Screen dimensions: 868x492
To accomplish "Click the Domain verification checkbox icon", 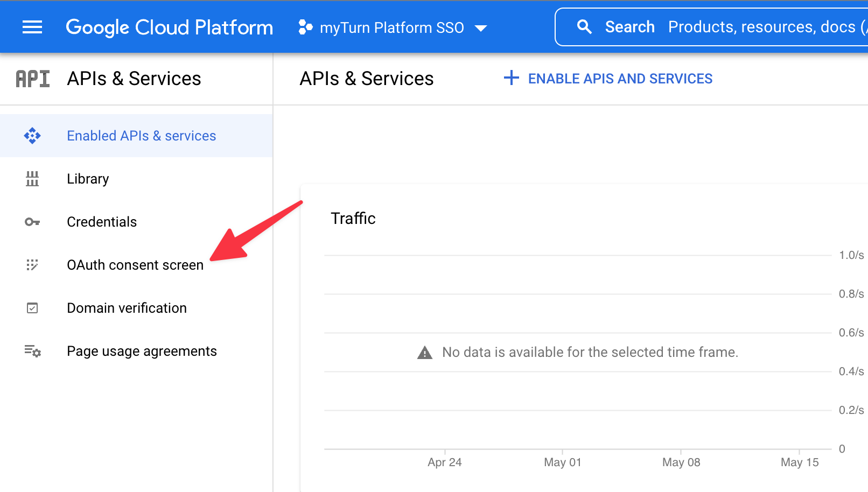I will click(x=32, y=308).
